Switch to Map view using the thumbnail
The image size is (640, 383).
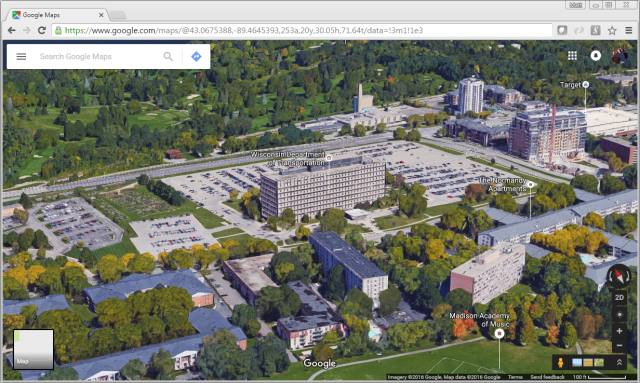pyautogui.click(x=33, y=350)
